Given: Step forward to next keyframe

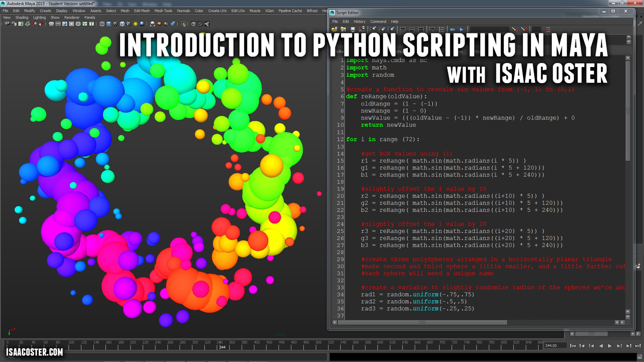Looking at the screenshot, I should [x=619, y=346].
